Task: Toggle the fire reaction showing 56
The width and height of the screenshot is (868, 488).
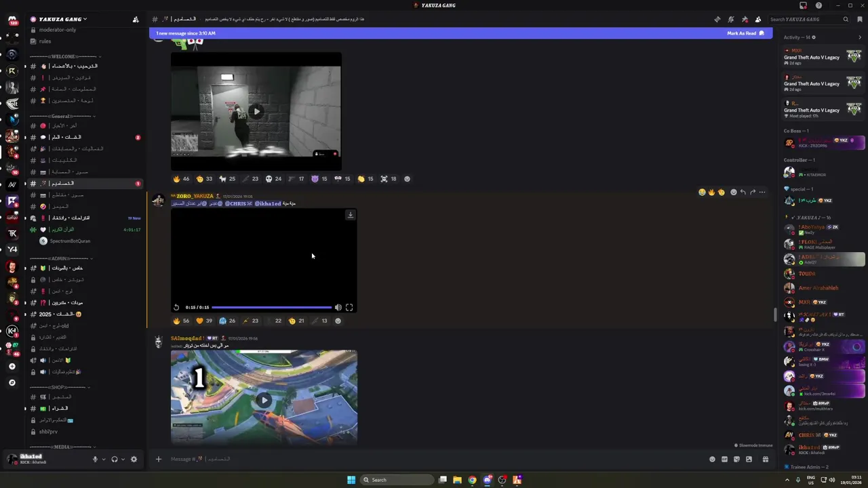Action: click(x=181, y=321)
